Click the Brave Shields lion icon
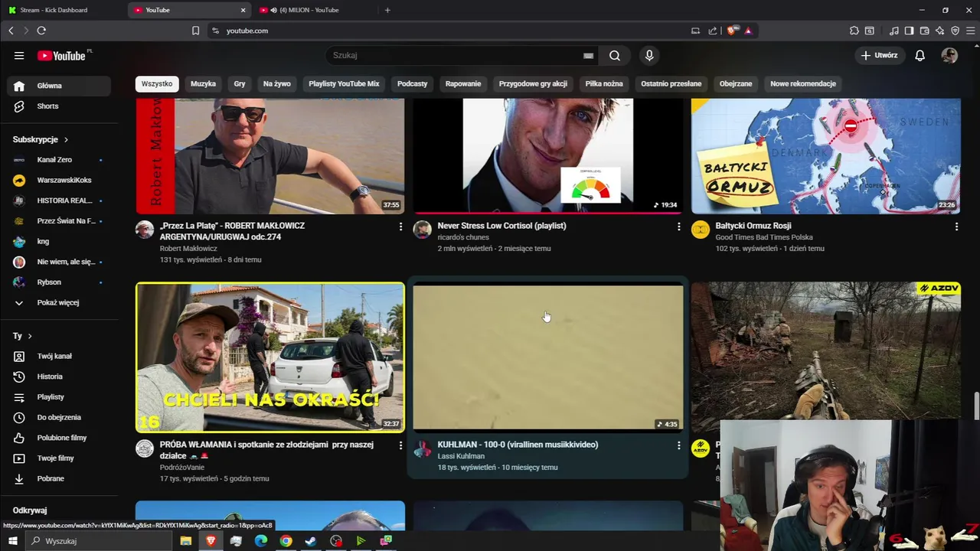 pyautogui.click(x=733, y=31)
